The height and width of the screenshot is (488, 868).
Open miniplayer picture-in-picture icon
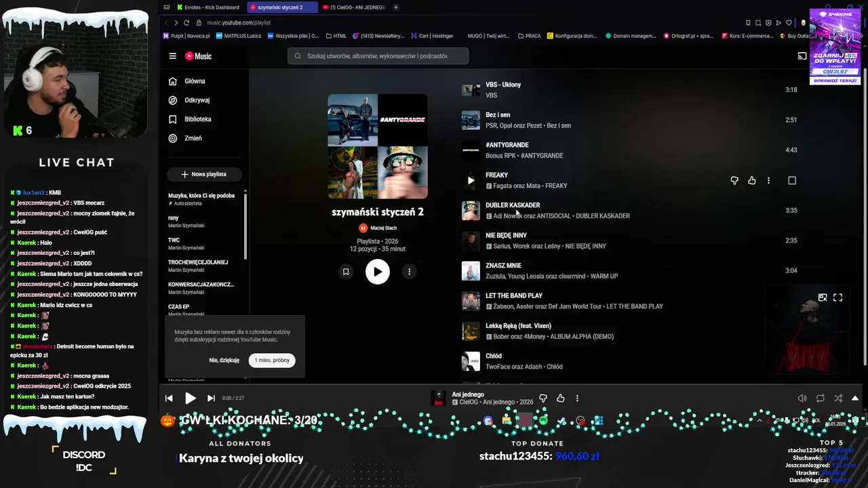(x=823, y=298)
